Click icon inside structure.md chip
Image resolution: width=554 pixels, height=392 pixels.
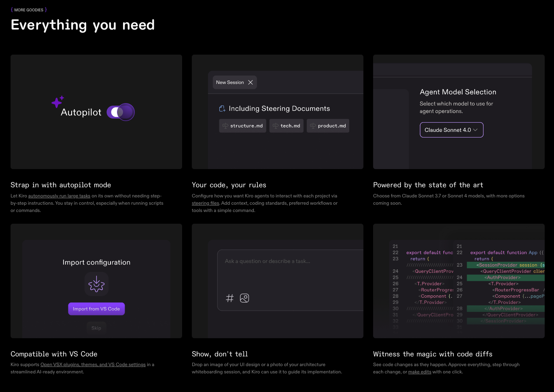(225, 126)
